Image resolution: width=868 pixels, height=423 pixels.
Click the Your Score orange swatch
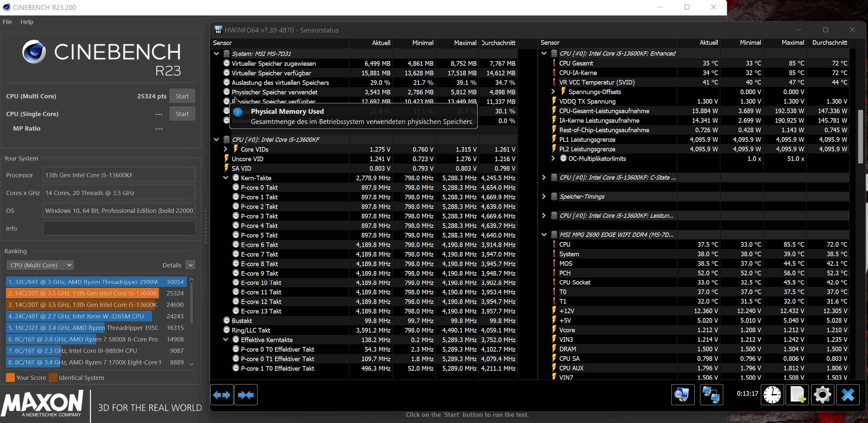[x=11, y=378]
